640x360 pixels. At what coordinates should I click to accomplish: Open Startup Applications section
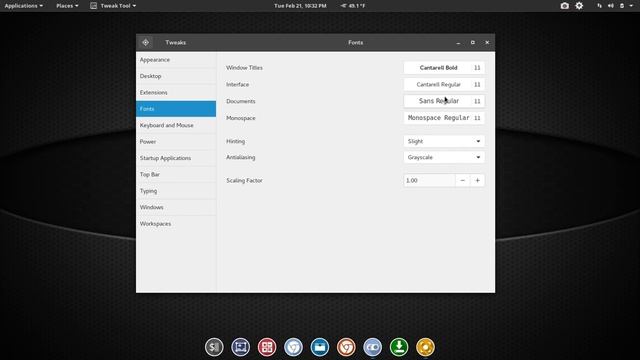(x=176, y=158)
